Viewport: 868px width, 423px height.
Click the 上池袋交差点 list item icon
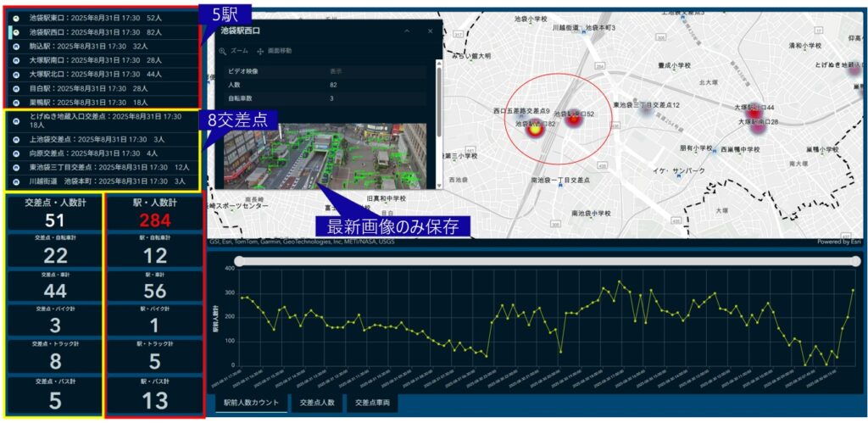click(15, 139)
